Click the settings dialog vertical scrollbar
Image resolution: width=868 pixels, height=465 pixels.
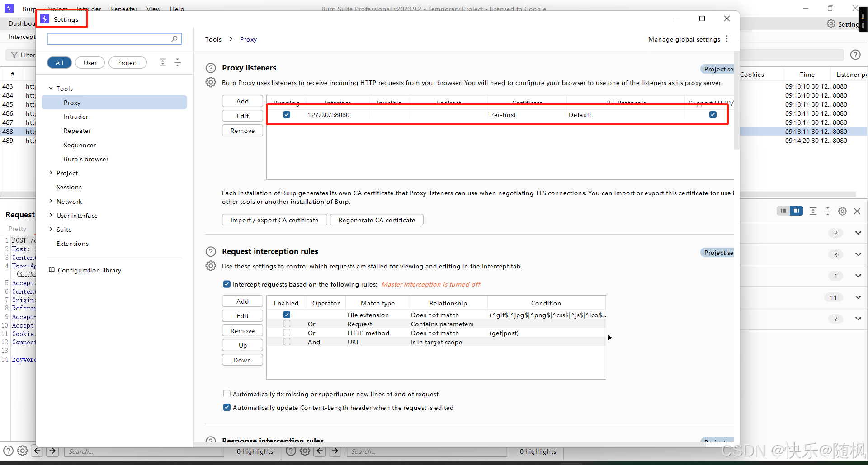click(737, 99)
